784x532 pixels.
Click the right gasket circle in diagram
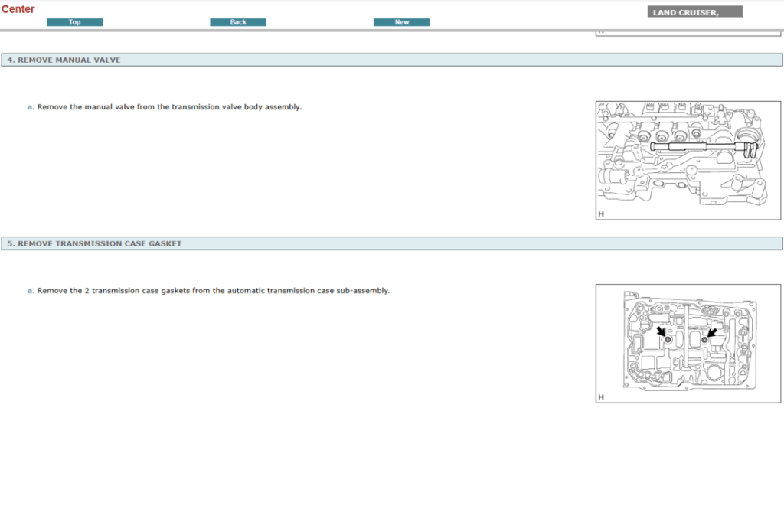(704, 339)
